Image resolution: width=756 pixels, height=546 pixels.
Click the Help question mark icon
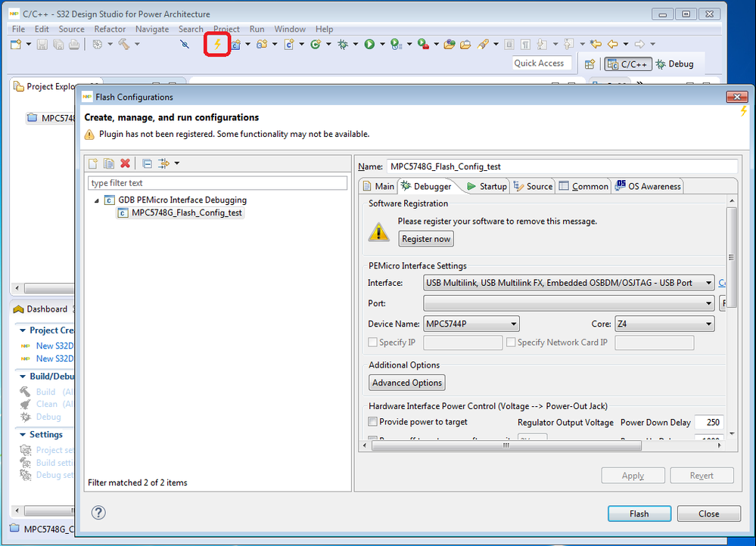(98, 513)
